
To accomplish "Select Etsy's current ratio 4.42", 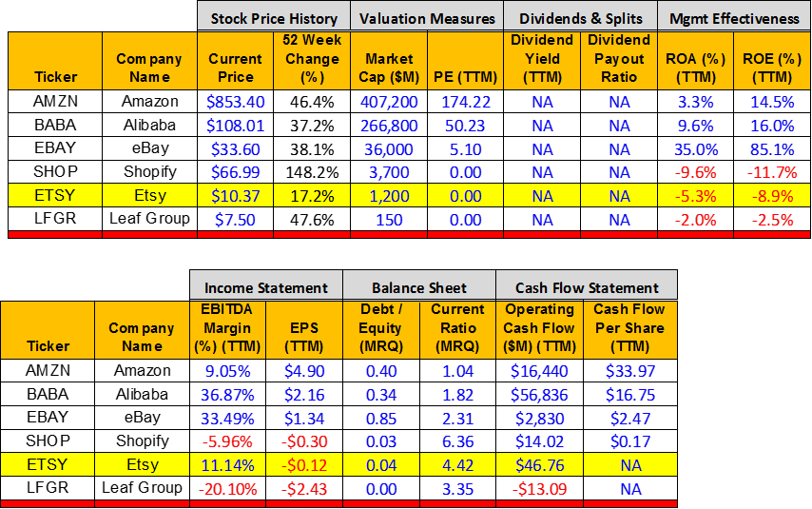I will [457, 465].
